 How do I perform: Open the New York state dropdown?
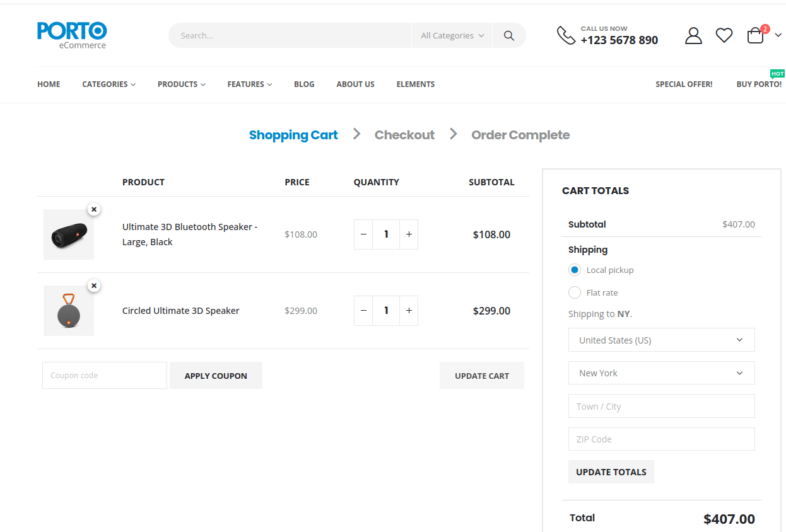pos(661,373)
